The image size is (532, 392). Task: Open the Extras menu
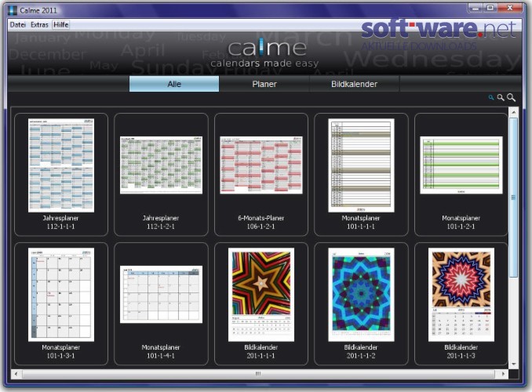[39, 25]
